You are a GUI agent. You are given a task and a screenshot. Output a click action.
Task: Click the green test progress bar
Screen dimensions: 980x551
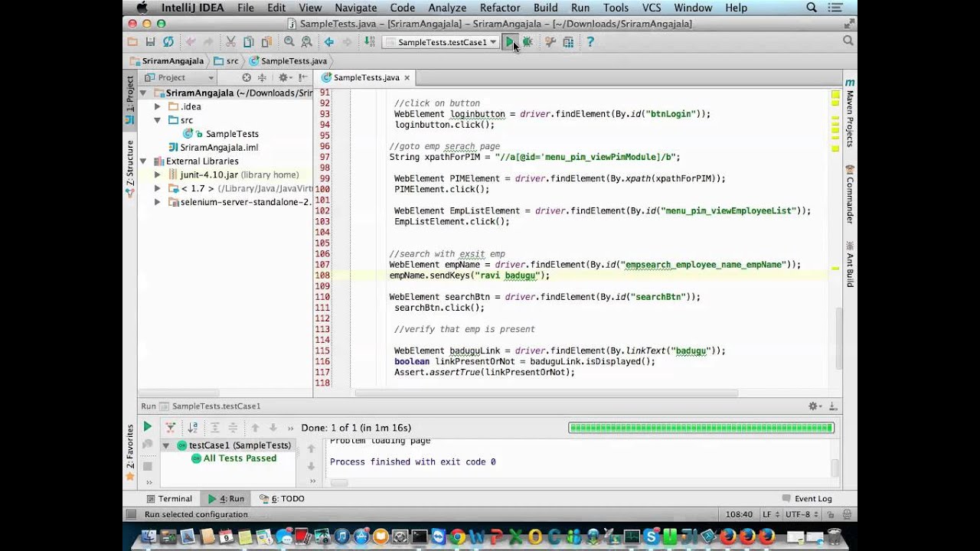tap(701, 428)
